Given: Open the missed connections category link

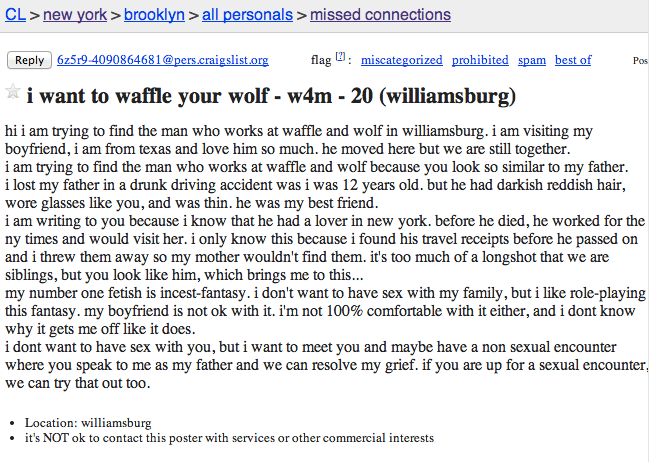Looking at the screenshot, I should click(x=380, y=15).
